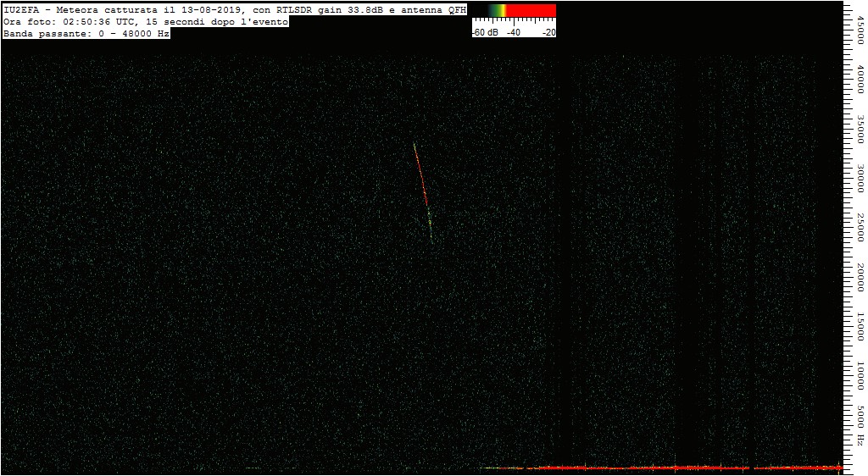Click the "5000 Hz" frequency axis label
868x476 pixels.
tap(860, 424)
